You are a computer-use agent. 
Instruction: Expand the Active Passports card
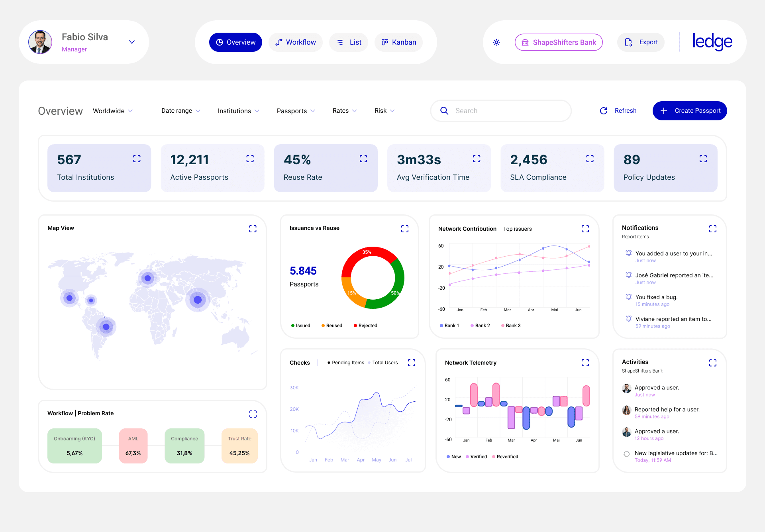pos(250,159)
